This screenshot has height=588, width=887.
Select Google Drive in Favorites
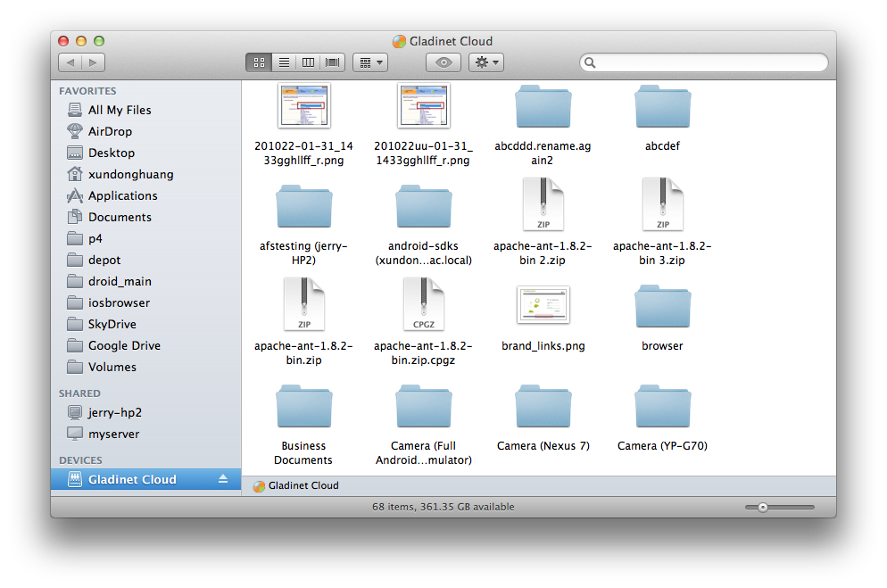(x=123, y=345)
